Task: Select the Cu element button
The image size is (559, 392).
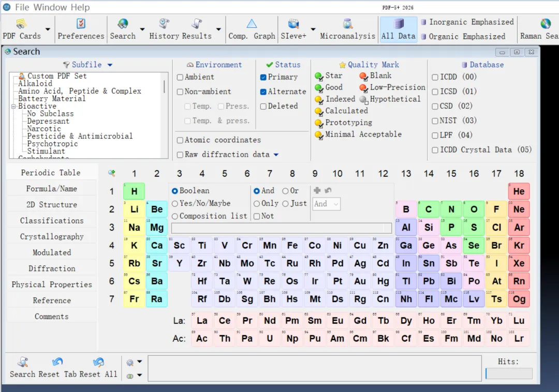Action: (360, 245)
